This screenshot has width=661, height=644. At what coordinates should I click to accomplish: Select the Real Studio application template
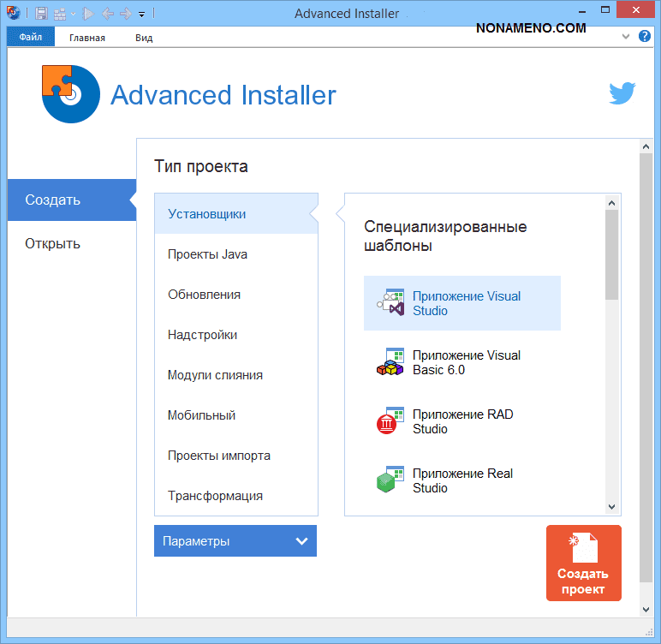click(x=462, y=480)
